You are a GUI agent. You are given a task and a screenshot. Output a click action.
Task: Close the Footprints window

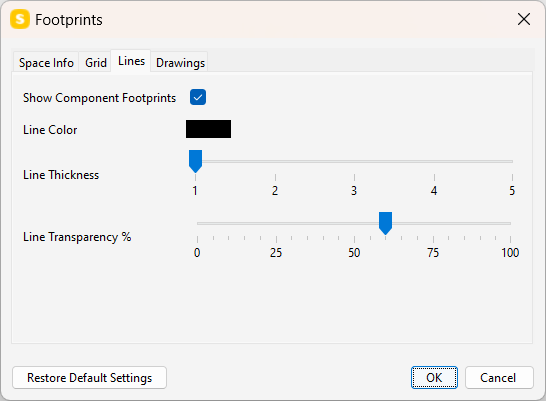click(x=524, y=19)
